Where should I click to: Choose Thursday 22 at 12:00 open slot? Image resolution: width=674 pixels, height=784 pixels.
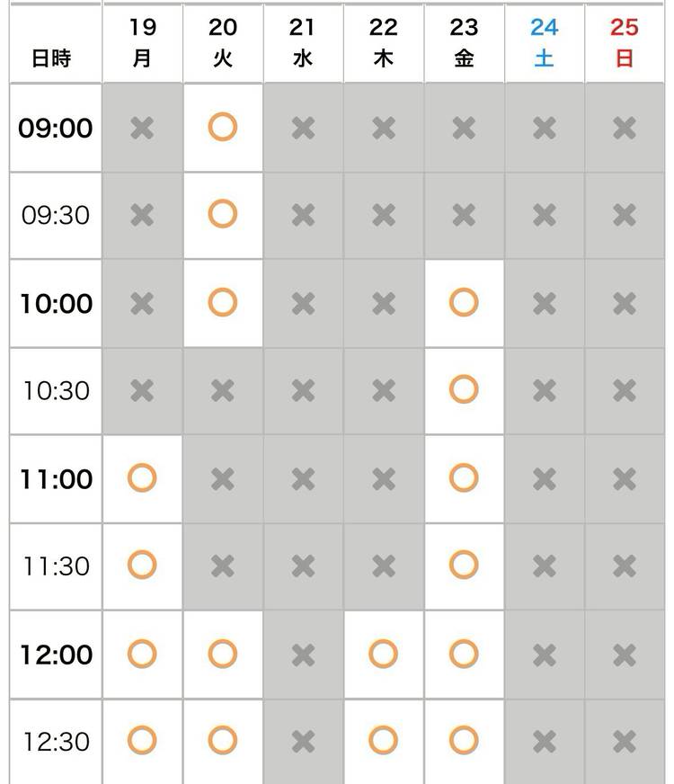pyautogui.click(x=383, y=654)
